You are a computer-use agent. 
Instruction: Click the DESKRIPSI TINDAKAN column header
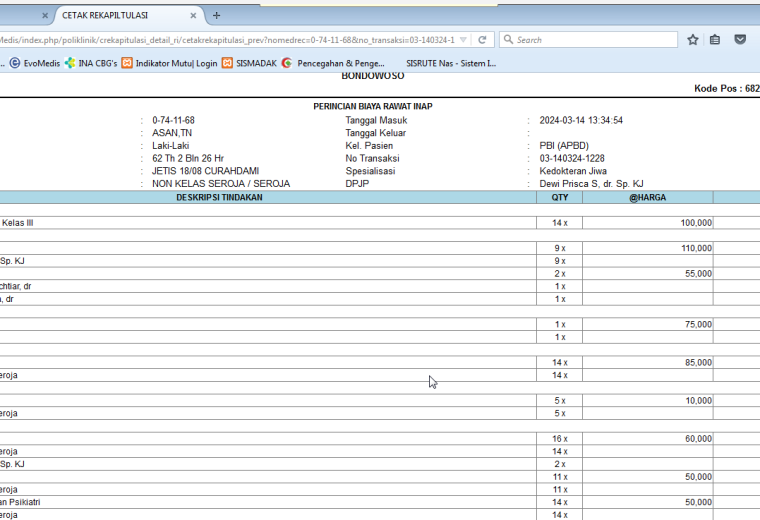coord(219,197)
